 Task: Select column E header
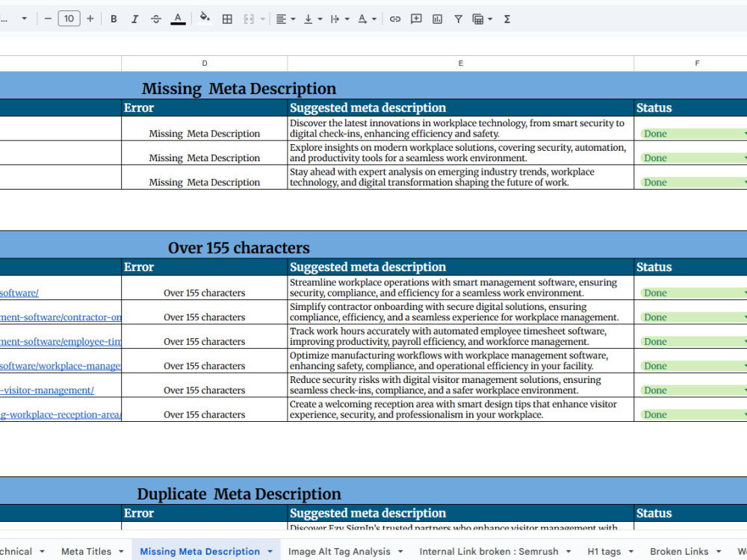[461, 63]
